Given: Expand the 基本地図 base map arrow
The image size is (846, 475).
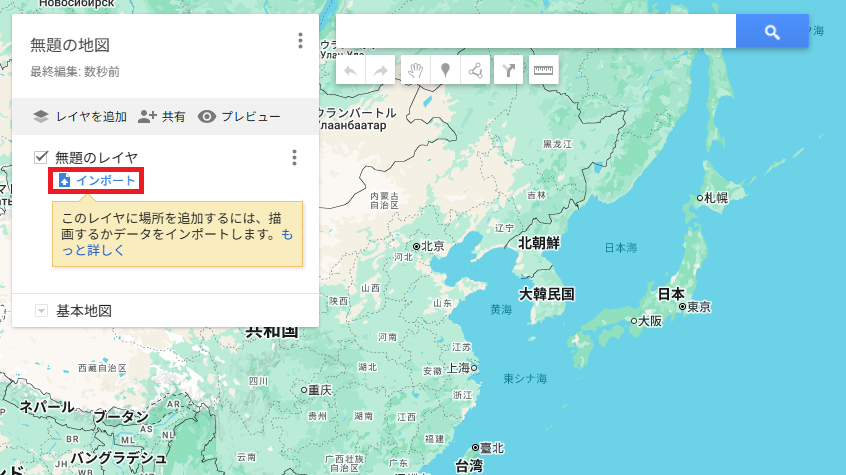Looking at the screenshot, I should (x=41, y=311).
